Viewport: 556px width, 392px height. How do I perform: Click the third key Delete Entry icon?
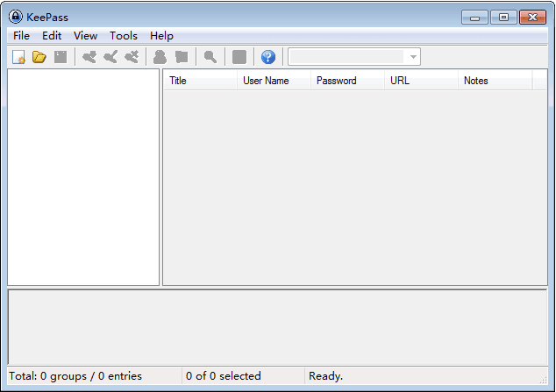pos(132,57)
